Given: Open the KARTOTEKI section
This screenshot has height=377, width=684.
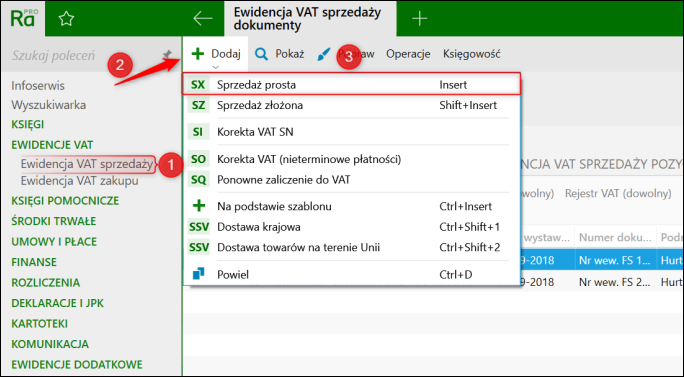Looking at the screenshot, I should point(39,324).
